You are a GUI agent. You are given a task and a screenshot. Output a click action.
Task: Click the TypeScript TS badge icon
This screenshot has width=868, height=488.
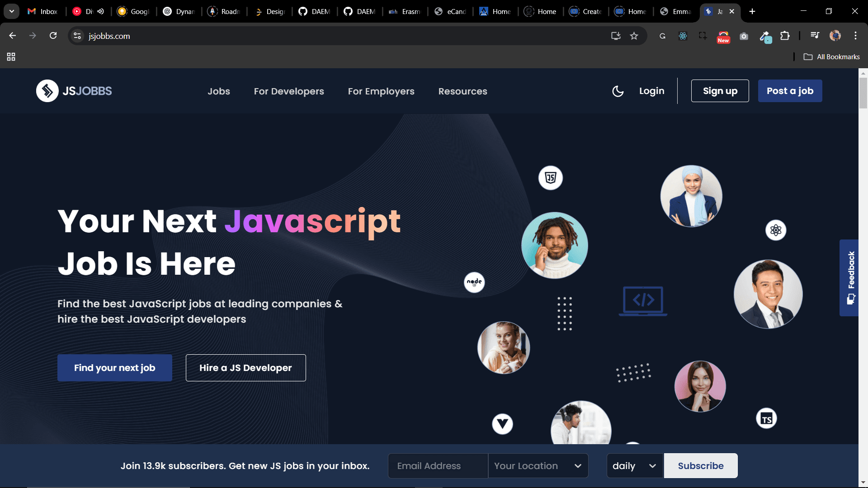(x=766, y=419)
